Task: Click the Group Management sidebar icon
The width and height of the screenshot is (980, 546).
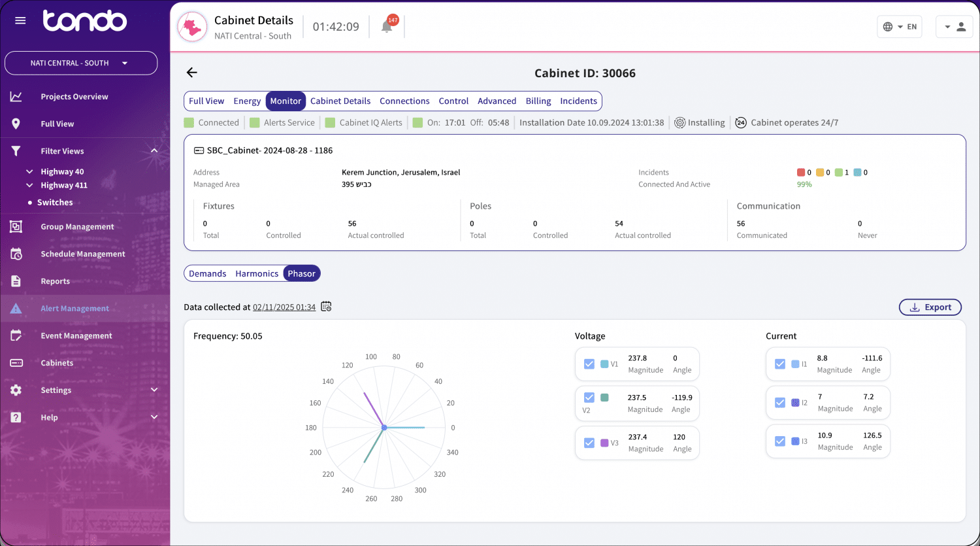Action: [x=16, y=227]
